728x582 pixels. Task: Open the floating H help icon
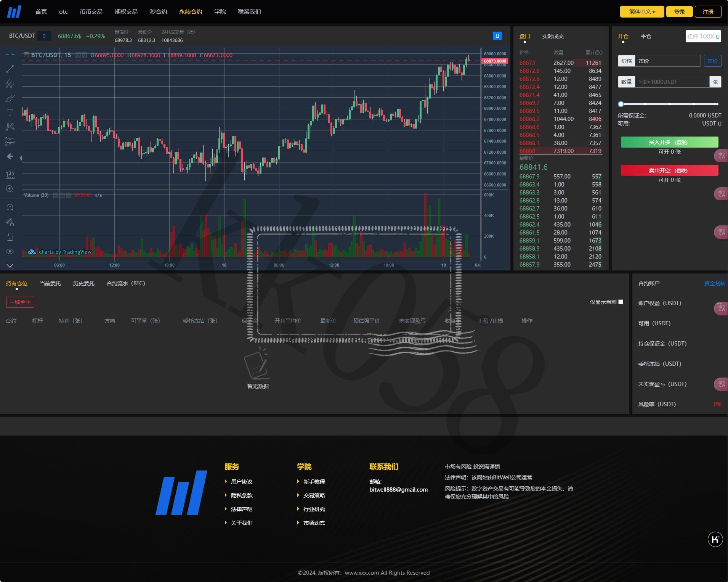[715, 539]
